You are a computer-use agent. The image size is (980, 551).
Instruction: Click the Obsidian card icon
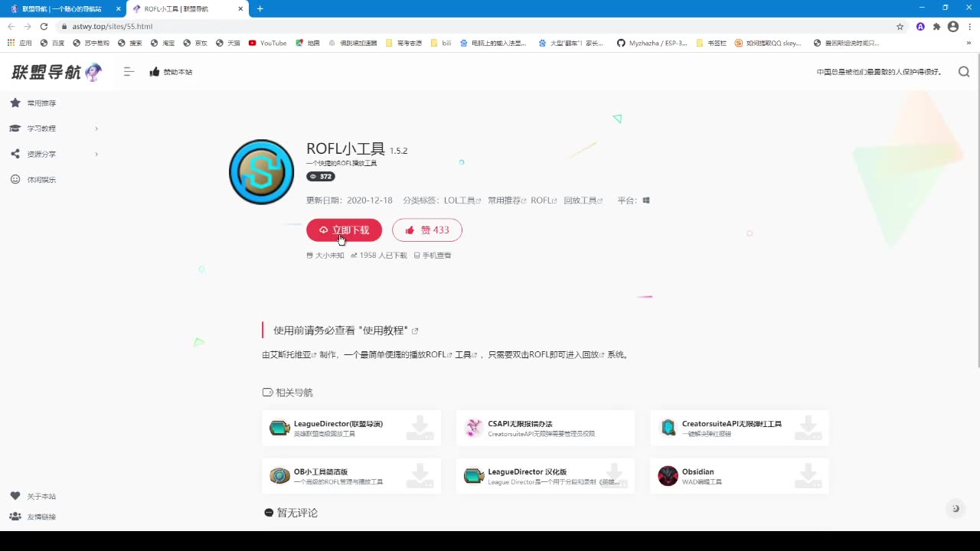pos(668,476)
